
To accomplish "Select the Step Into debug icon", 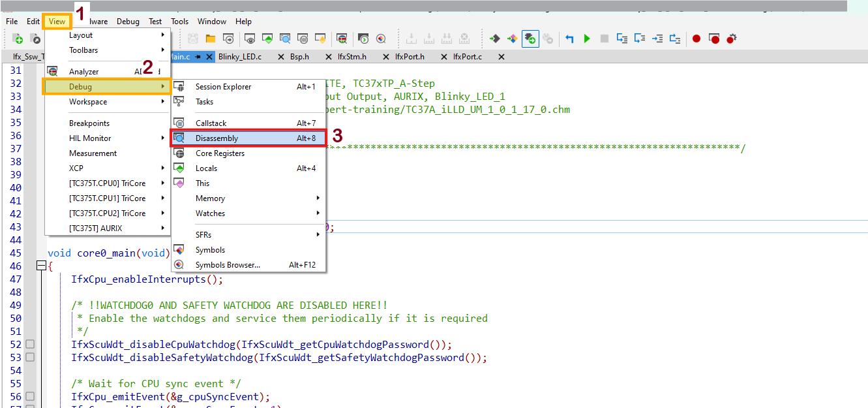I will (623, 39).
